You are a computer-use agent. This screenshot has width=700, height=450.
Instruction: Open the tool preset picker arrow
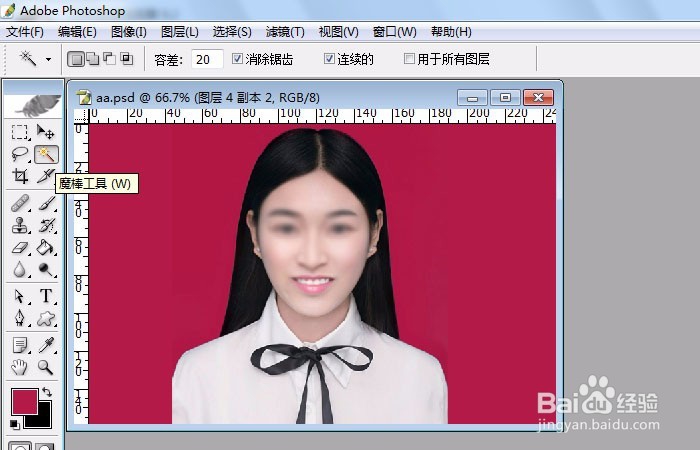click(48, 59)
